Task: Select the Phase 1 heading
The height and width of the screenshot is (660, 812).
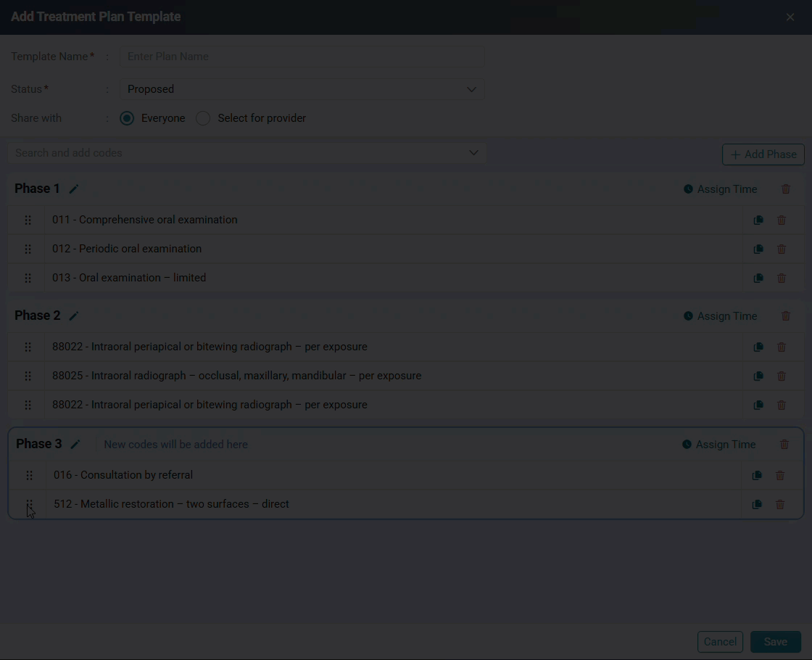Action: [x=37, y=189]
